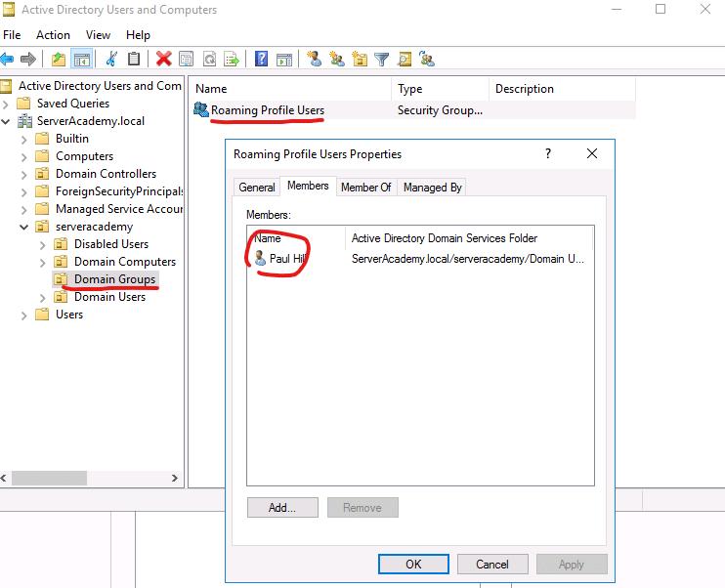Click the tree pane horizontal scrollbar
Viewport: 725px width, 588px height.
[49, 479]
